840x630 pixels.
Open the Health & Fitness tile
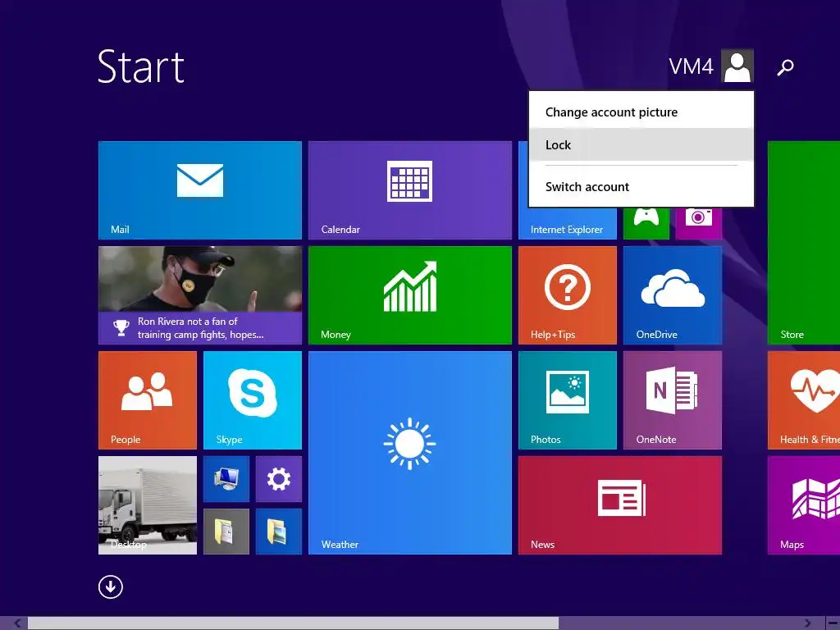(804, 400)
